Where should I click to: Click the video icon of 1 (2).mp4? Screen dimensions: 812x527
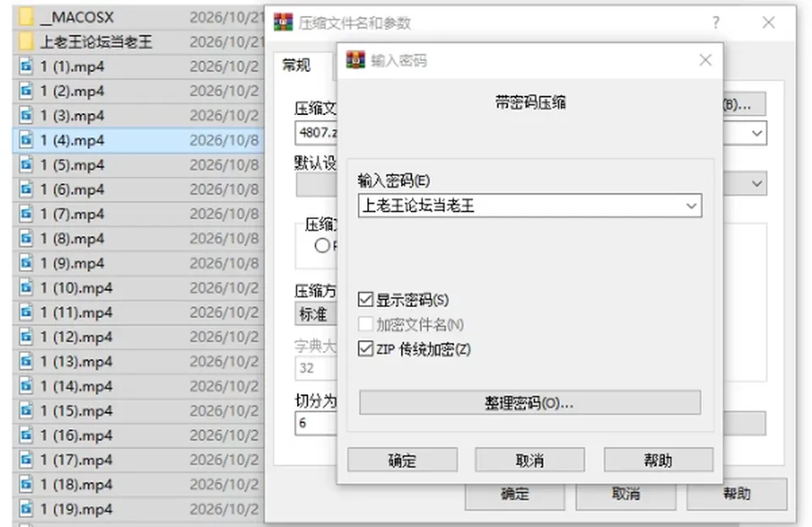[x=26, y=91]
